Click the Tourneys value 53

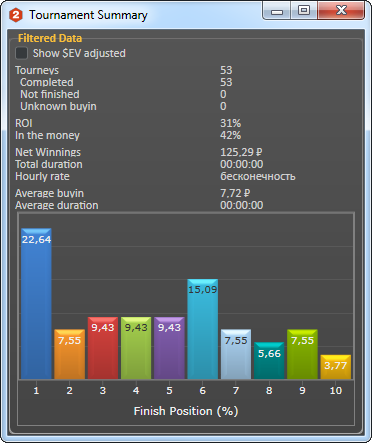(x=226, y=70)
